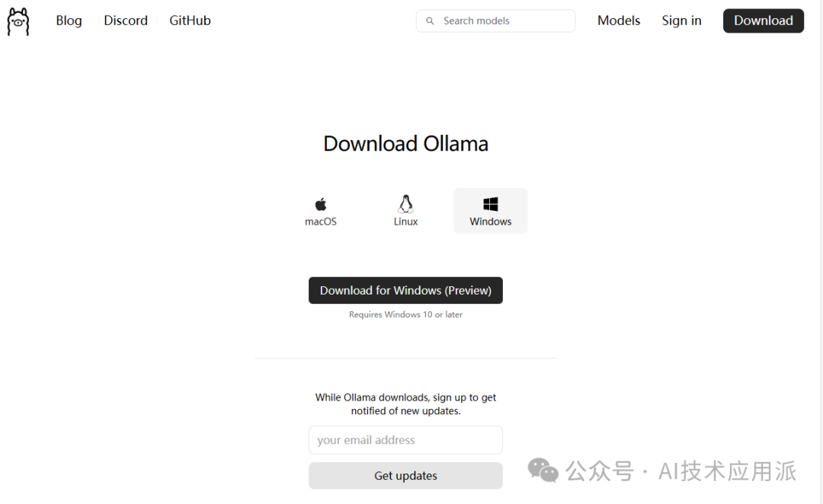Open the Models page

[619, 21]
